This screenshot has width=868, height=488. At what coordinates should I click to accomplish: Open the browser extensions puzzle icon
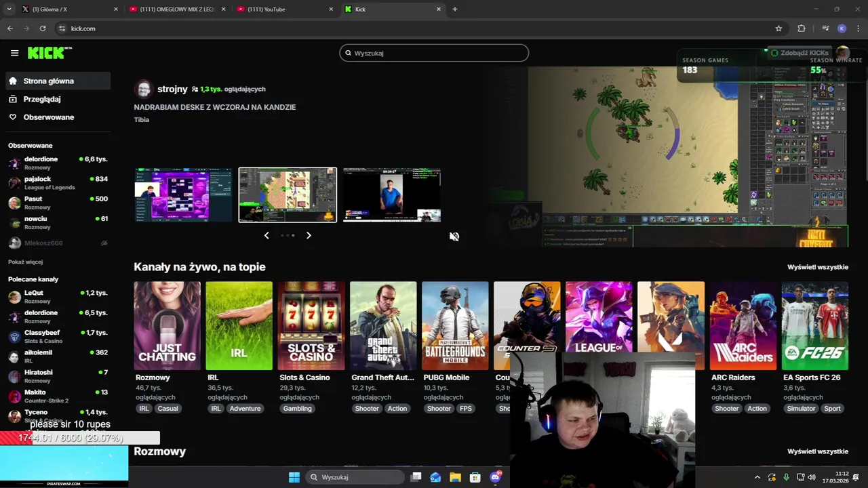click(802, 28)
